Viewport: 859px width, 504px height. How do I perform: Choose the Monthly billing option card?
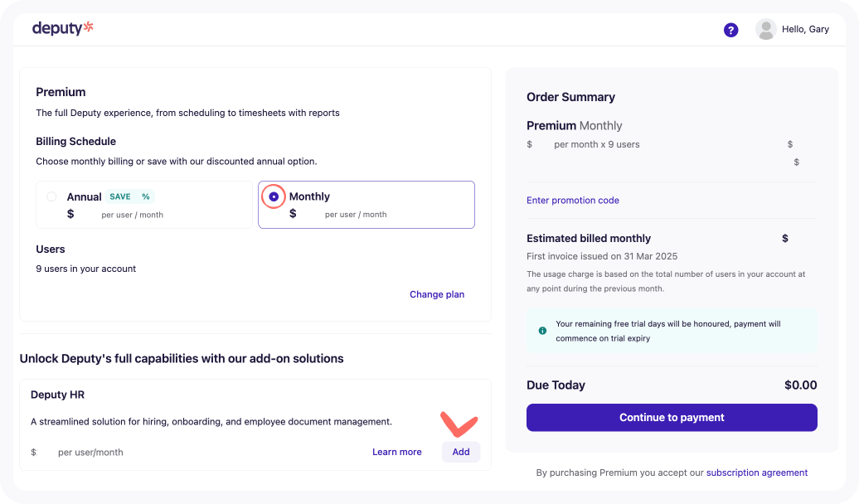coord(366,205)
